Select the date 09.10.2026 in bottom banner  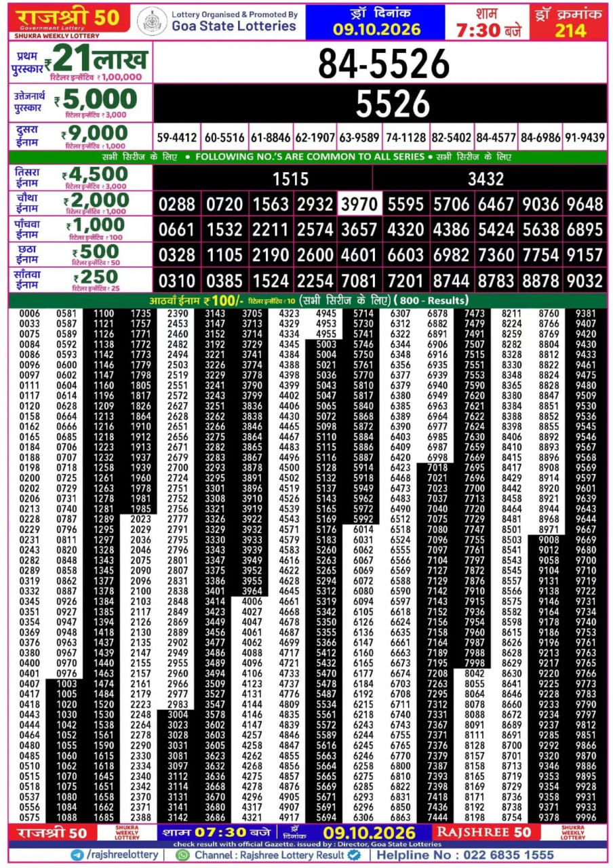coord(370,832)
